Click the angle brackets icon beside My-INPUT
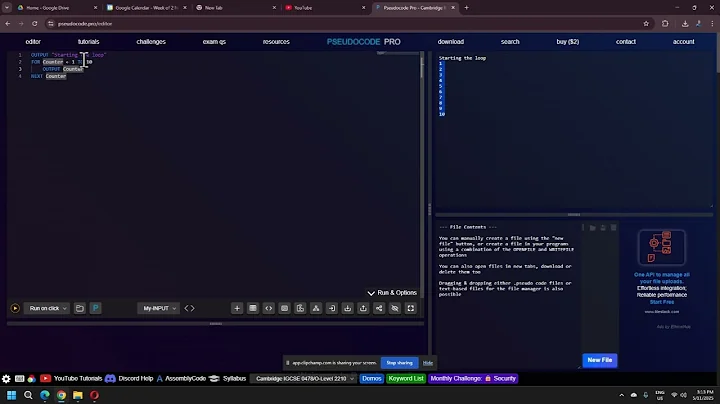This screenshot has height=404, width=720. pos(189,309)
